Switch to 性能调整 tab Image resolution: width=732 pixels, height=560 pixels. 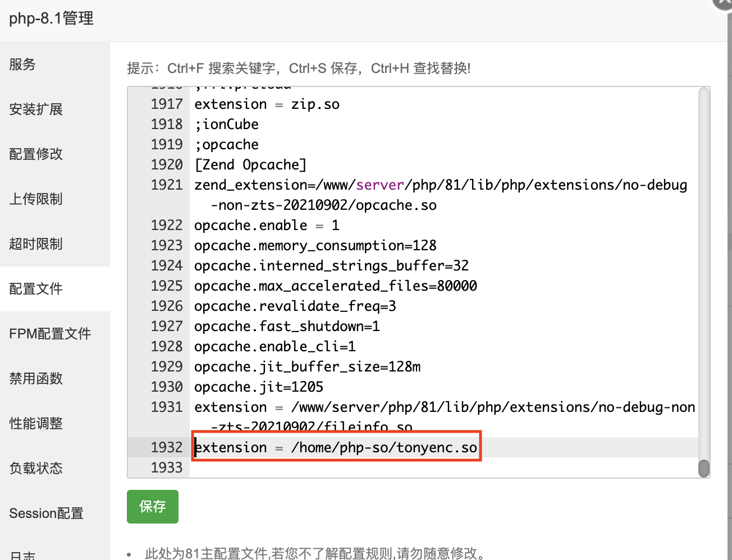coord(36,424)
